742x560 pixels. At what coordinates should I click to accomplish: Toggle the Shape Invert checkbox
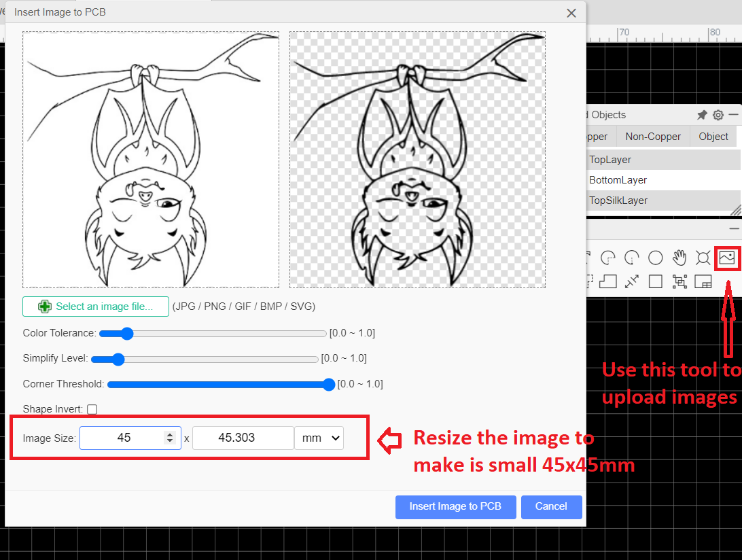(x=92, y=409)
